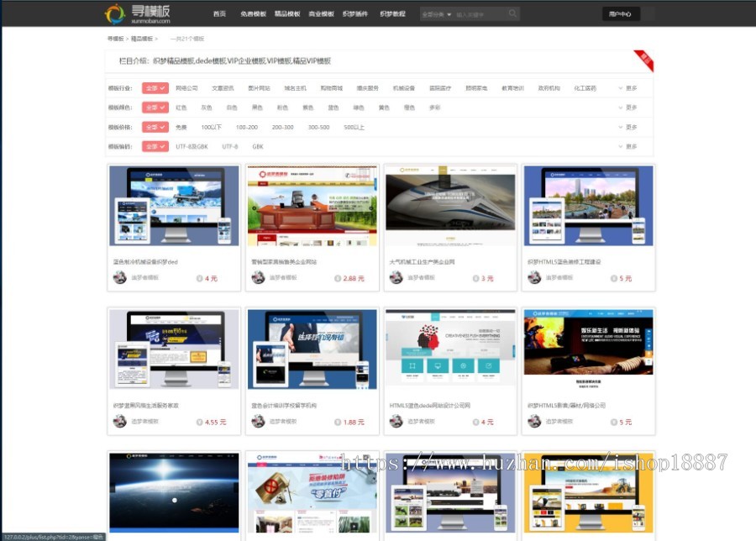Open the HTML5蓝色dede design company thumbnail
This screenshot has height=541, width=756.
coord(450,349)
